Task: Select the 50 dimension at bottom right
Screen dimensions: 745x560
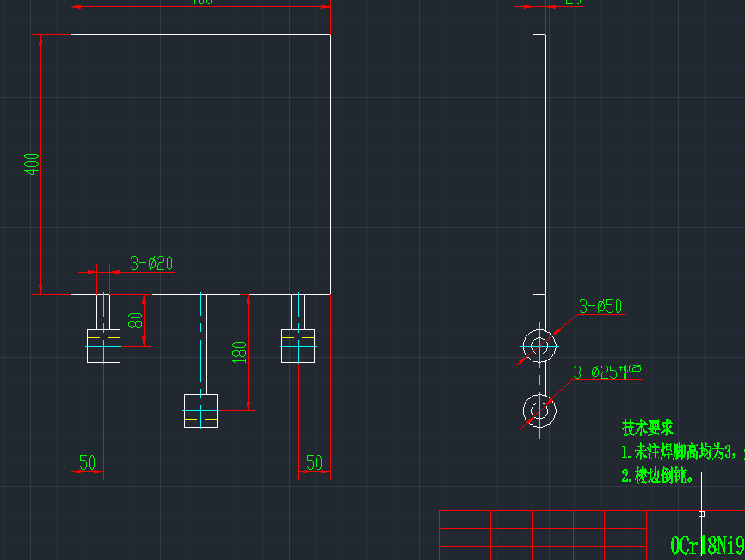Action: click(x=314, y=463)
